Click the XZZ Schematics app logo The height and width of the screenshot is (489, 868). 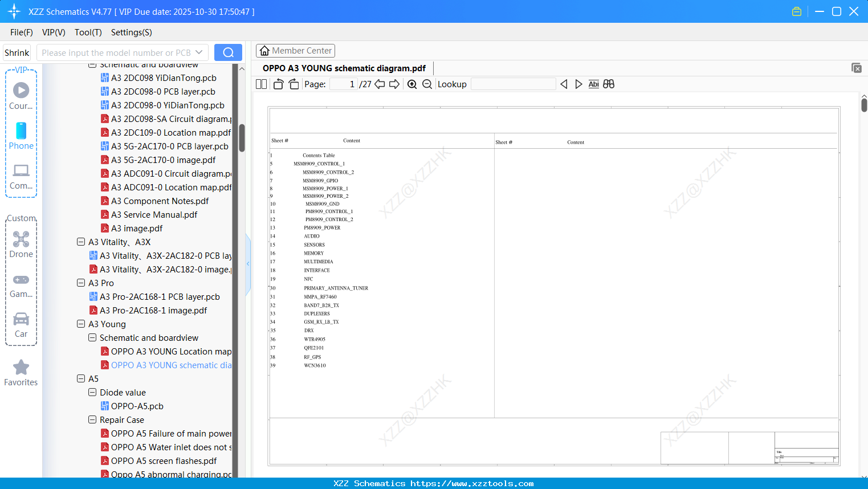click(14, 11)
